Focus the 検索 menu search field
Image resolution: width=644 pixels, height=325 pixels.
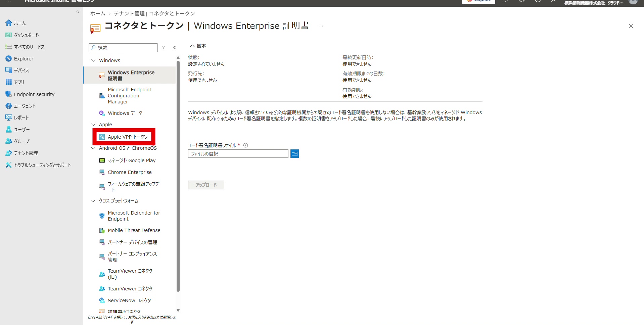123,48
